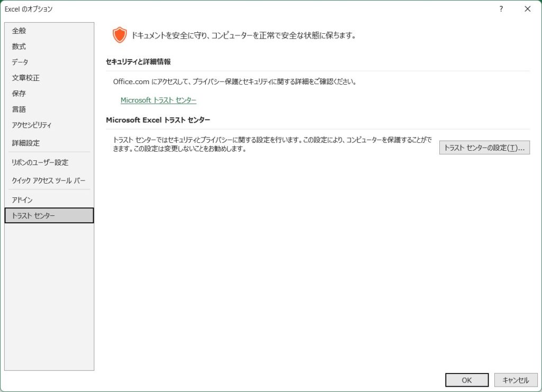
Task: Open the 保存 settings page
Action: click(19, 94)
